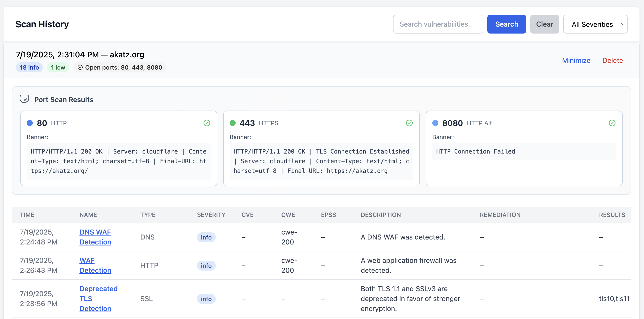Focus the Search vulnerabilities input field

437,24
